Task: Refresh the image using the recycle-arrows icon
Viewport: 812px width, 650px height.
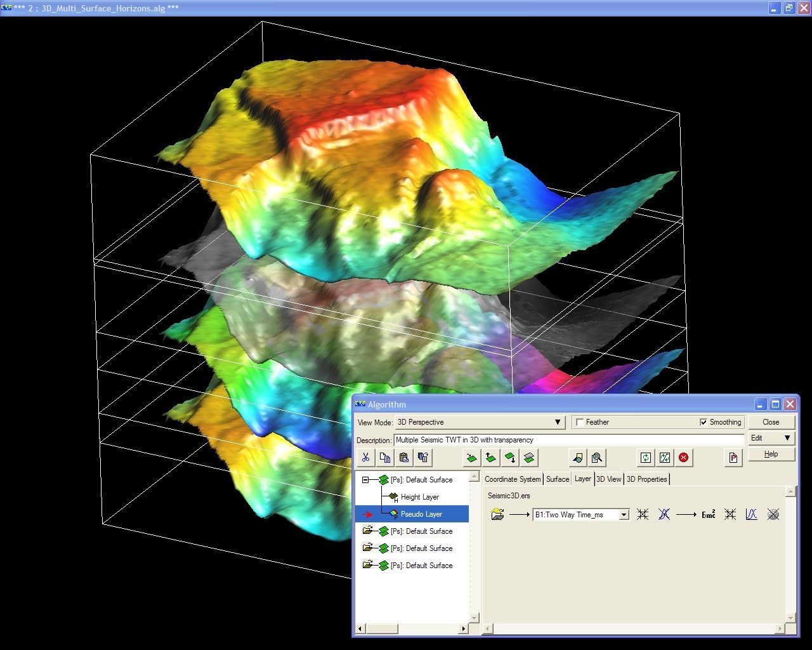Action: (x=646, y=457)
